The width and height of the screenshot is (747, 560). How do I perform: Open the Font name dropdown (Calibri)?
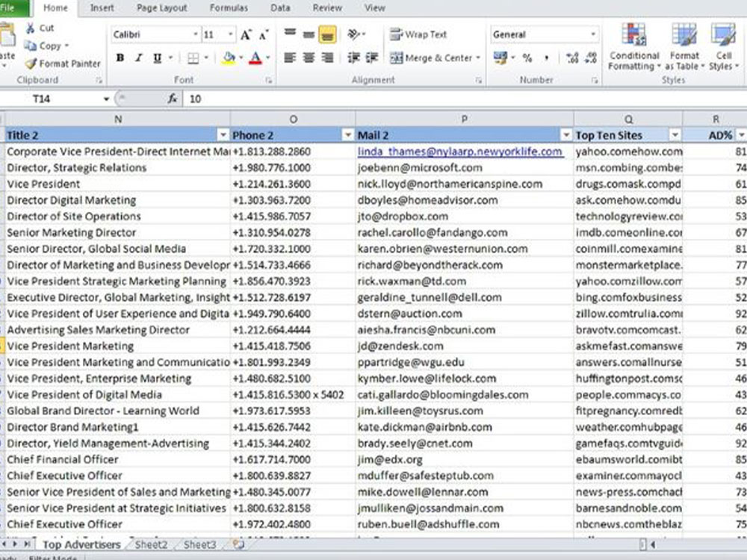[195, 34]
